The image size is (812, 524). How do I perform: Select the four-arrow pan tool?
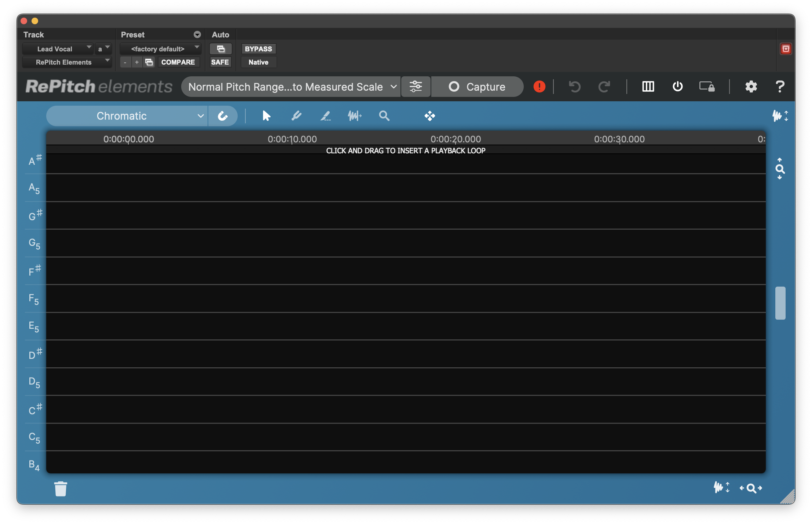pos(429,116)
